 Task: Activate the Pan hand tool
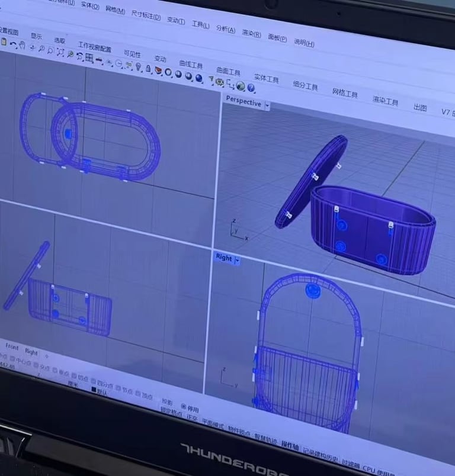point(22,46)
